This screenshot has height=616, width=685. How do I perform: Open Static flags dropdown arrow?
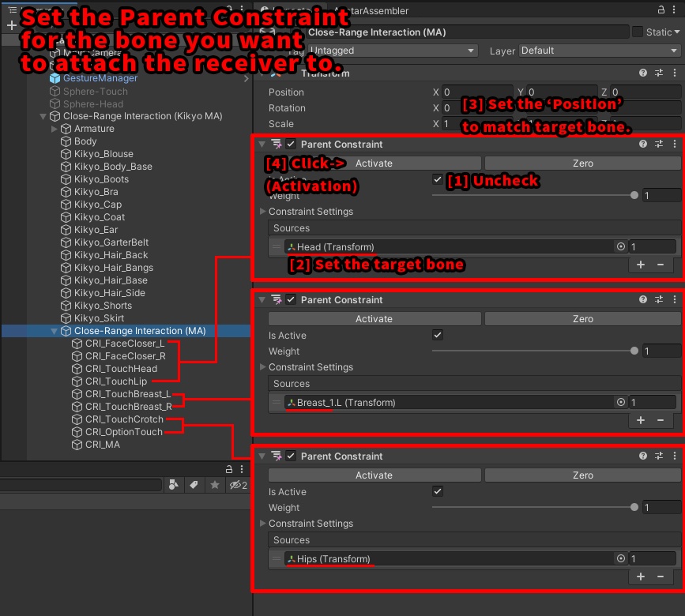click(x=676, y=32)
